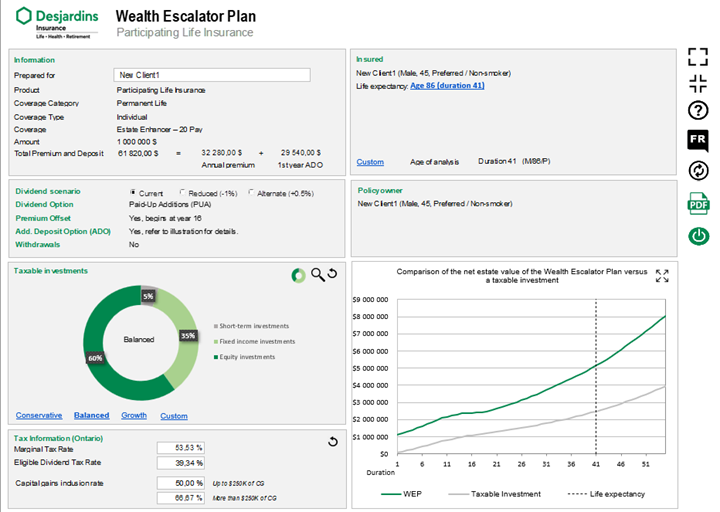Select the Alternate (+0.5%) dividend scenario
The height and width of the screenshot is (512, 720).
click(251, 192)
